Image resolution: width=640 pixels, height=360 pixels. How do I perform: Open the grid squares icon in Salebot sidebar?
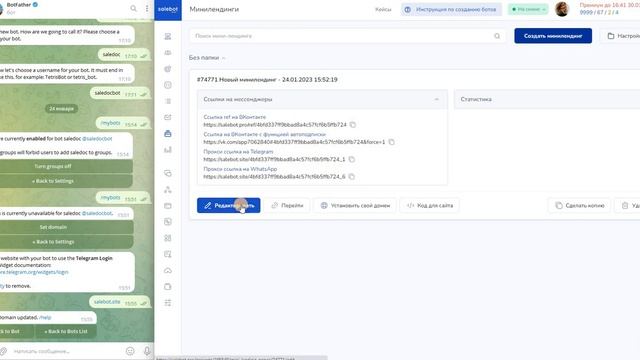pyautogui.click(x=168, y=238)
